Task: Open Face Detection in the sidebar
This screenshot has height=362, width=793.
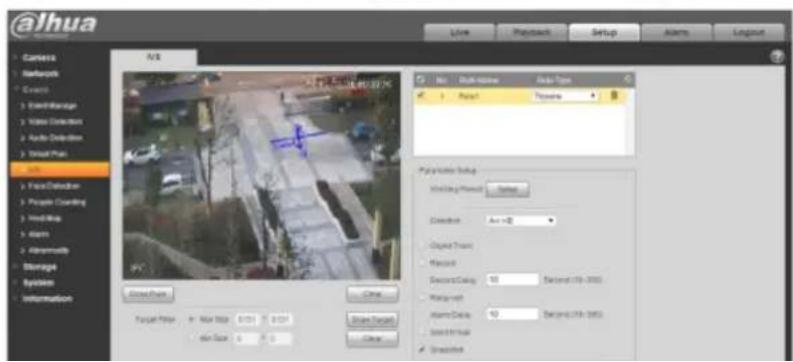Action: pos(54,186)
